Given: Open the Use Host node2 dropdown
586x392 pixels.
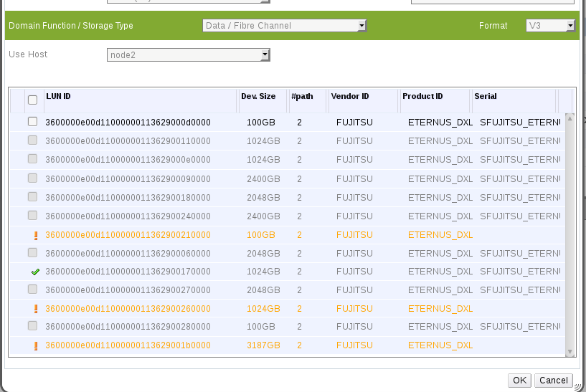Looking at the screenshot, I should click(189, 55).
